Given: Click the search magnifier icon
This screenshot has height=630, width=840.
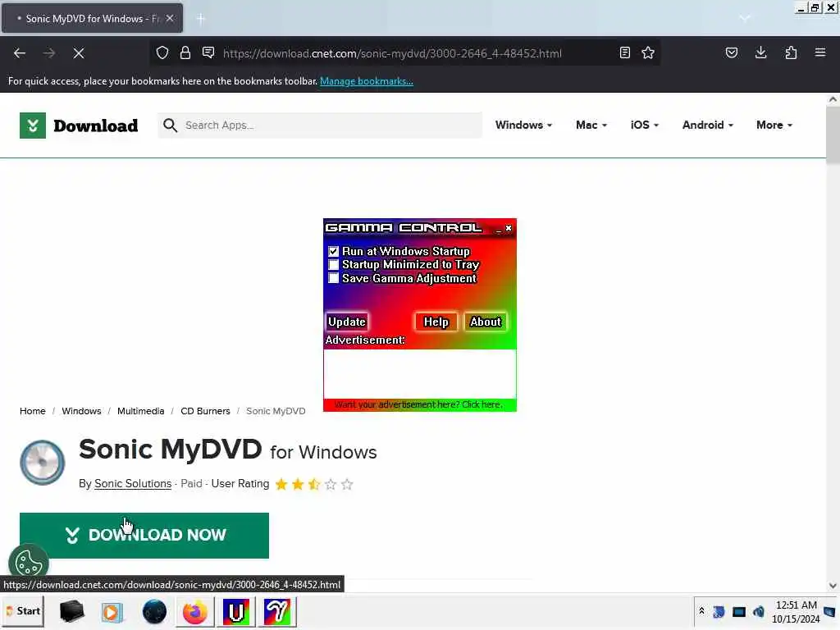Looking at the screenshot, I should click(x=171, y=126).
